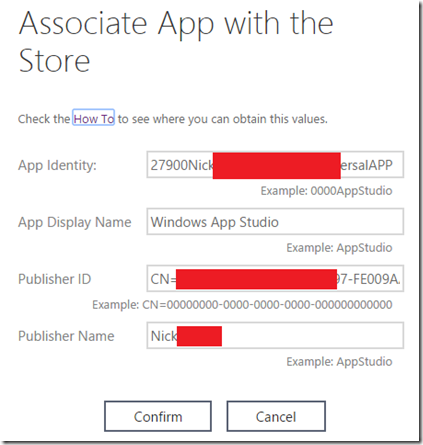Click the CN=00000000 example hint text
Screen dimensions: 423x445
(x=242, y=305)
